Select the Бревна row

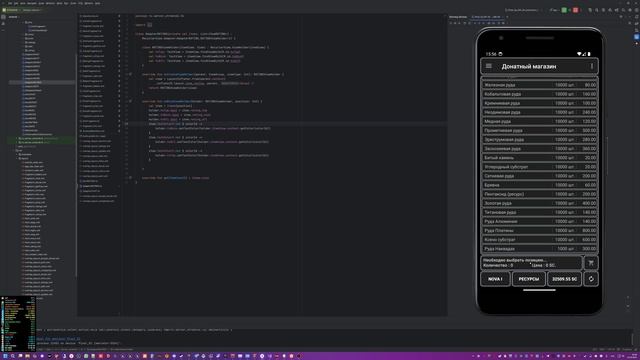540,185
